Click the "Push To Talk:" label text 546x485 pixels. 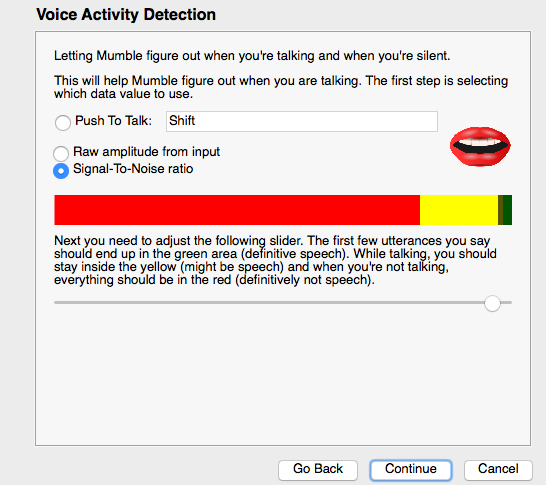click(114, 121)
